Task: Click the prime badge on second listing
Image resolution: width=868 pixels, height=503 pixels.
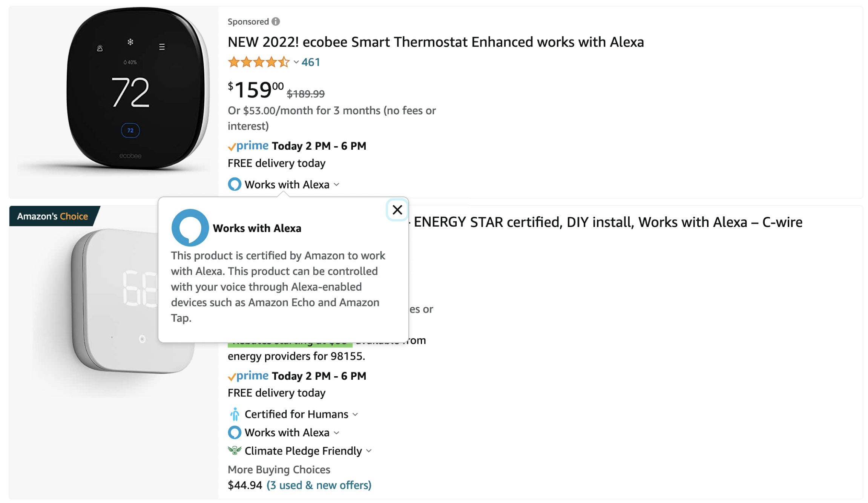Action: click(x=248, y=376)
